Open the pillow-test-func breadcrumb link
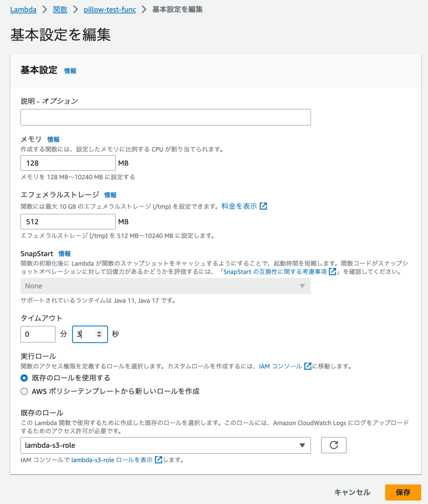428x504 pixels. (x=110, y=10)
